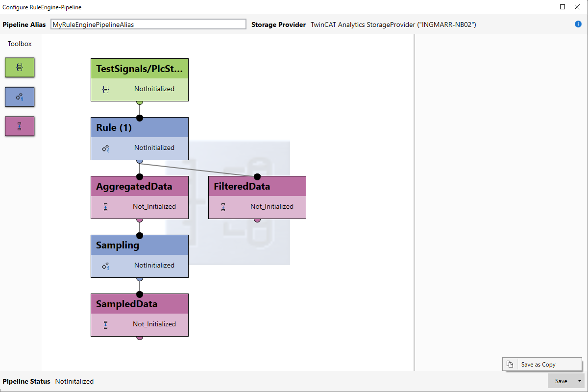Select the FilteredData node header

coord(257,186)
